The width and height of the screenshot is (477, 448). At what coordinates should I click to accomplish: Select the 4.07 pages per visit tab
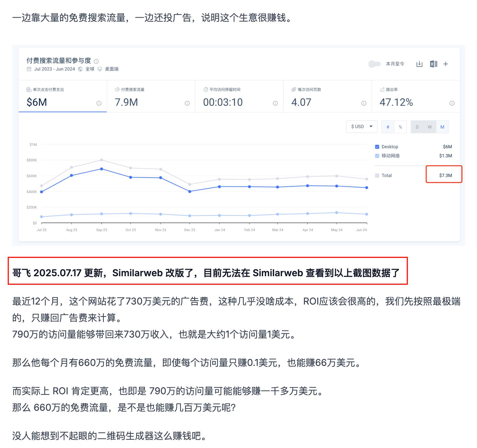tap(328, 96)
